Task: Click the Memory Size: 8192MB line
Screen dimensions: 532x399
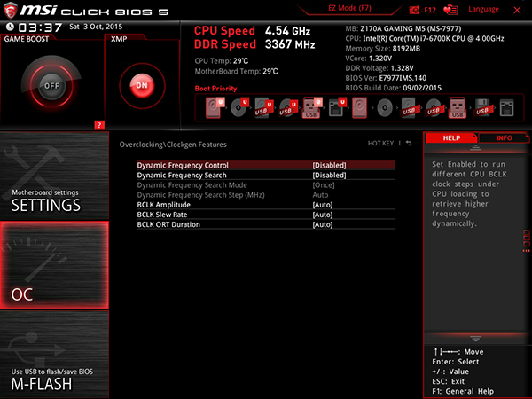Action: point(383,48)
